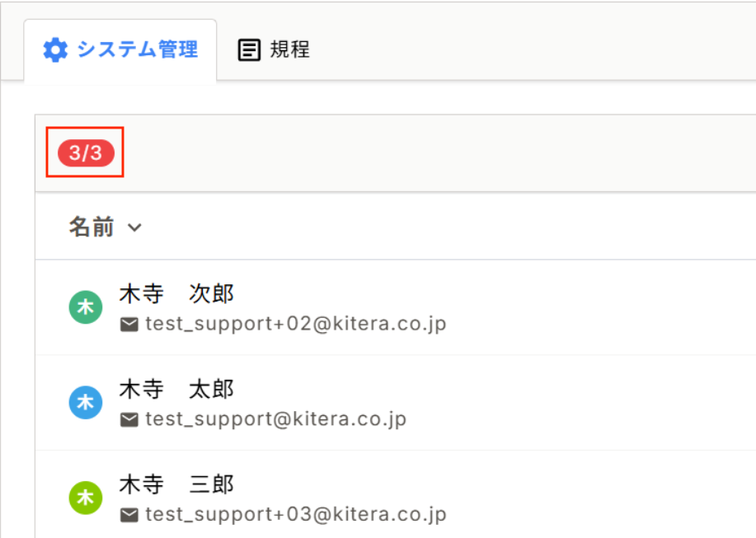Click envelope icon beside test_support@kitera.co.jp
This screenshot has height=538, width=756.
point(129,420)
